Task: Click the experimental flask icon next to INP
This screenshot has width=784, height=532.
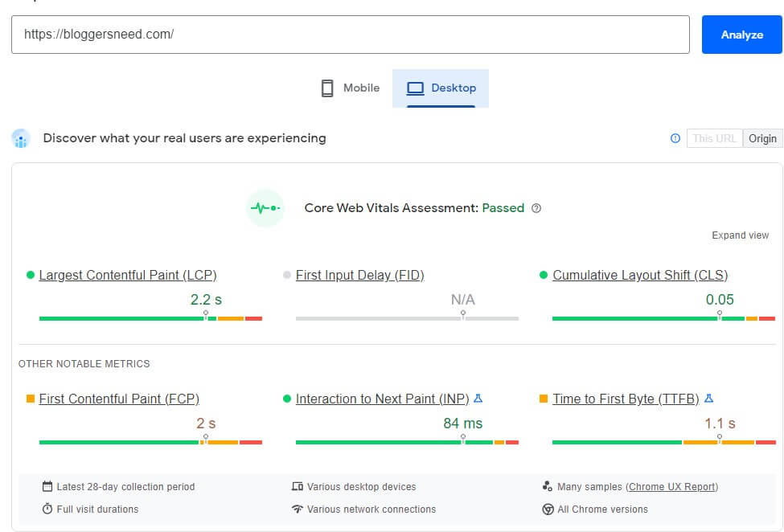Action: click(x=478, y=399)
